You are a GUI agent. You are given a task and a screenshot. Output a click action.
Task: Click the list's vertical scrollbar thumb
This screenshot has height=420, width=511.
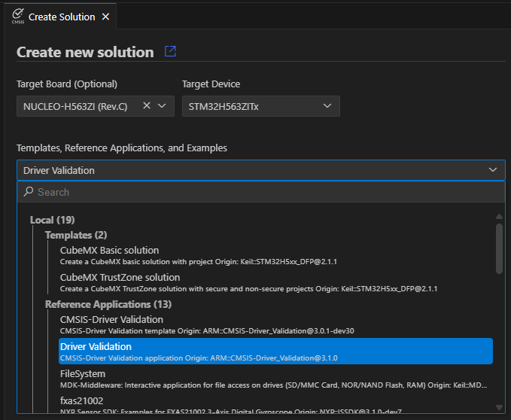tap(498, 248)
